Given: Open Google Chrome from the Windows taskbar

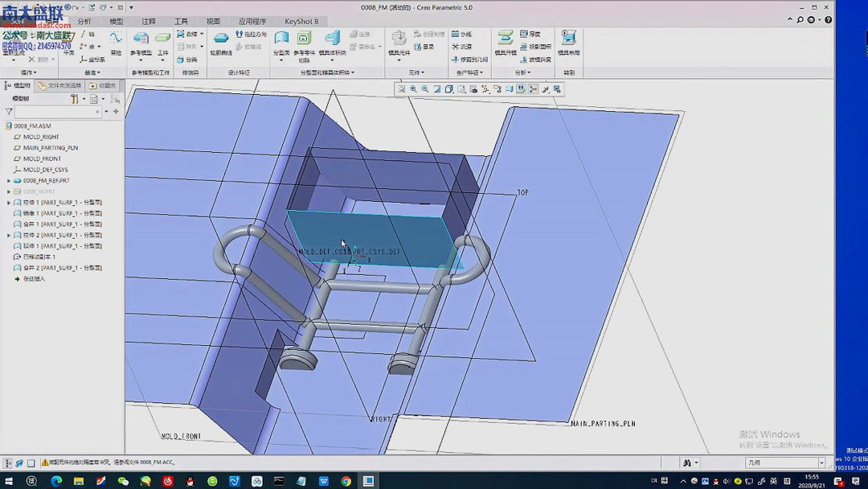Looking at the screenshot, I should point(346,481).
